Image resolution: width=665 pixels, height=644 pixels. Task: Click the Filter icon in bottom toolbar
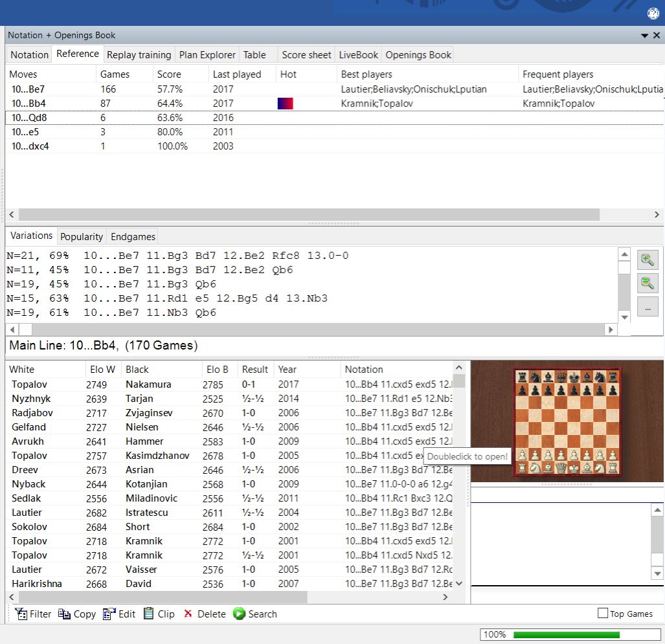coord(21,614)
